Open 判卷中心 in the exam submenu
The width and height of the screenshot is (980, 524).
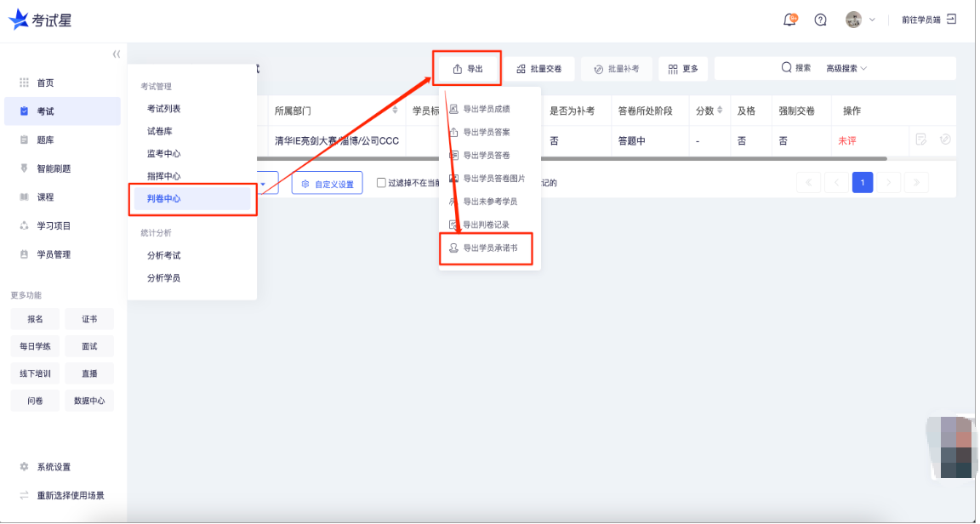[164, 198]
